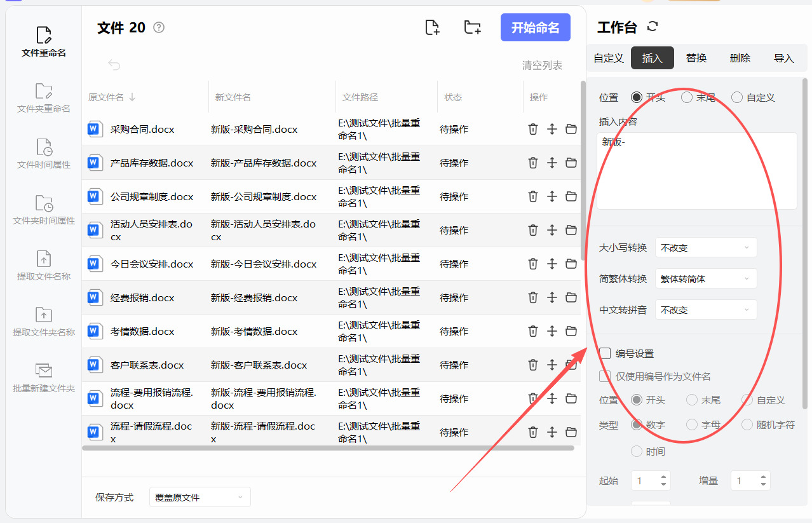Open the 文件夹重命名 sidebar tool

click(44, 98)
